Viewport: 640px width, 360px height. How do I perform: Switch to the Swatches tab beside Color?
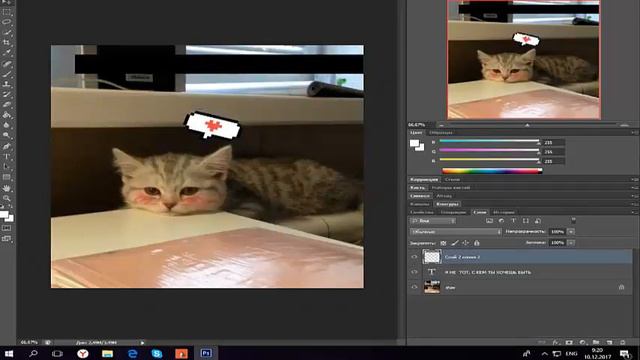pos(441,133)
